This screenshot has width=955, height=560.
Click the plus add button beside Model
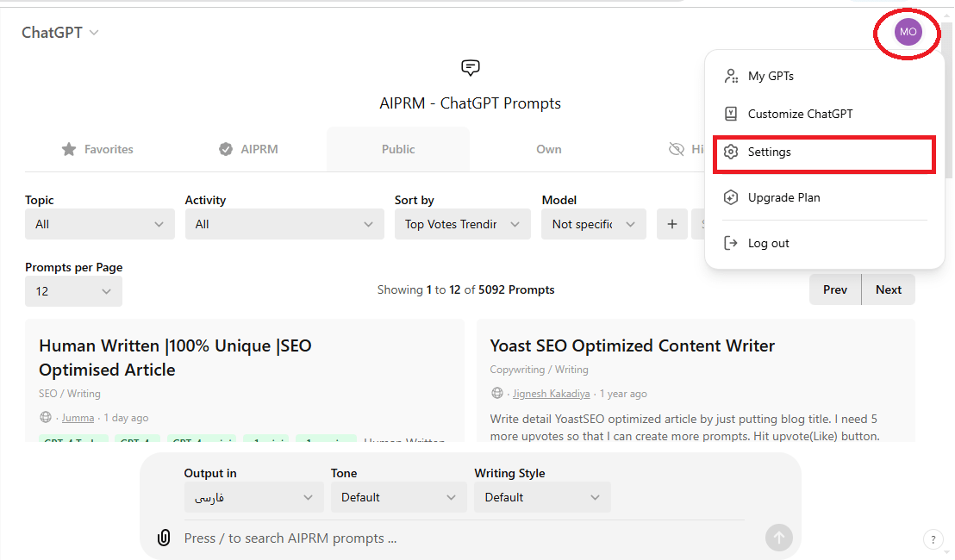pyautogui.click(x=672, y=224)
